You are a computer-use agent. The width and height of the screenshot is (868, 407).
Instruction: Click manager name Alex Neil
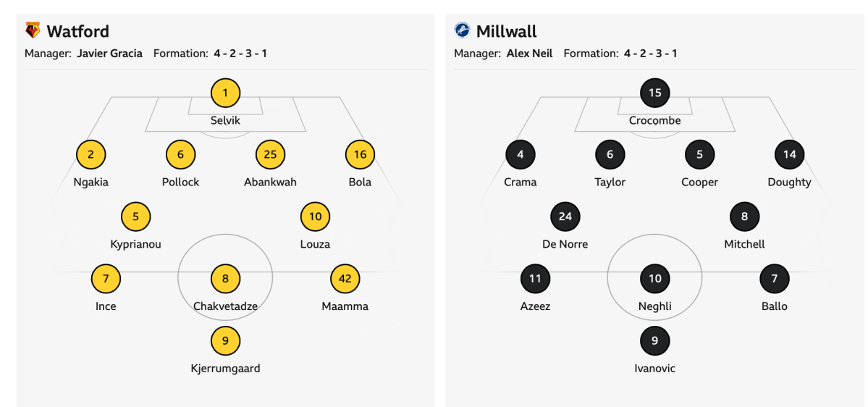529,54
